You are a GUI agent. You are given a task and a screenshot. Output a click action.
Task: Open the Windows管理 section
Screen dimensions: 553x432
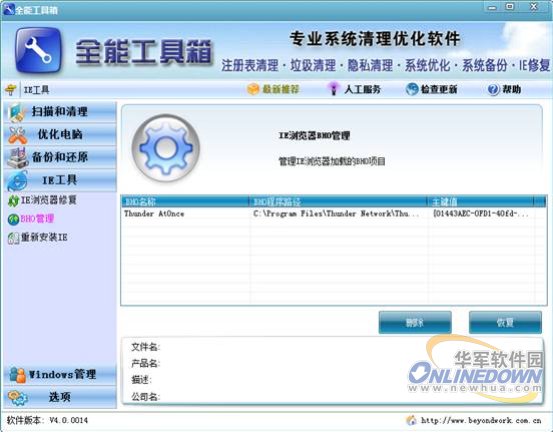[60, 375]
